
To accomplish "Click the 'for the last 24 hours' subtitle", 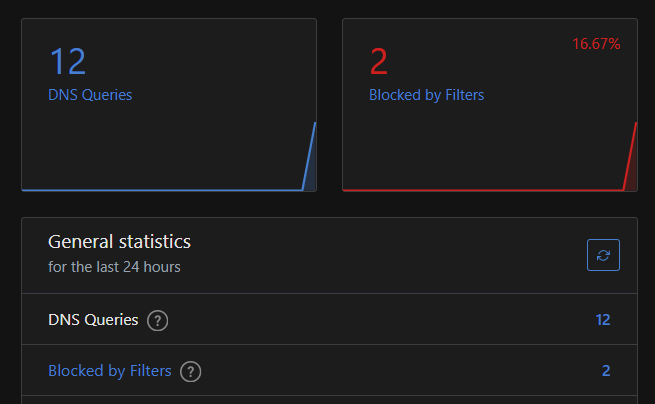I will point(114,267).
